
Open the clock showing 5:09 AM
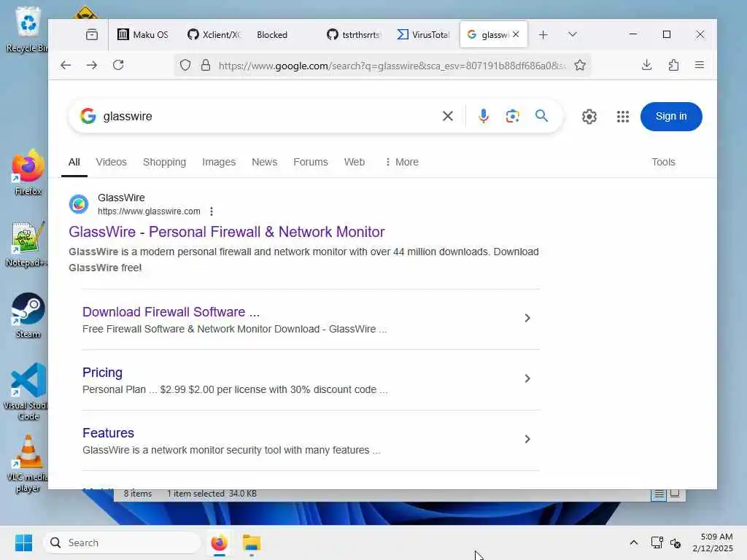(713, 542)
